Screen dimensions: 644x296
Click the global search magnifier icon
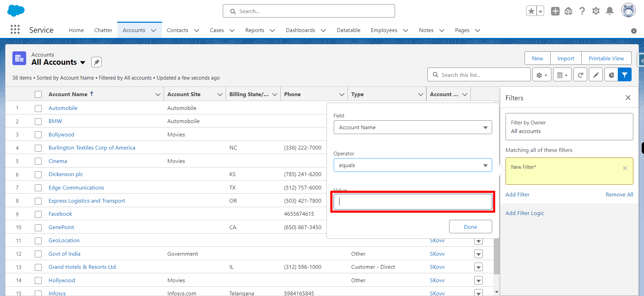point(233,11)
